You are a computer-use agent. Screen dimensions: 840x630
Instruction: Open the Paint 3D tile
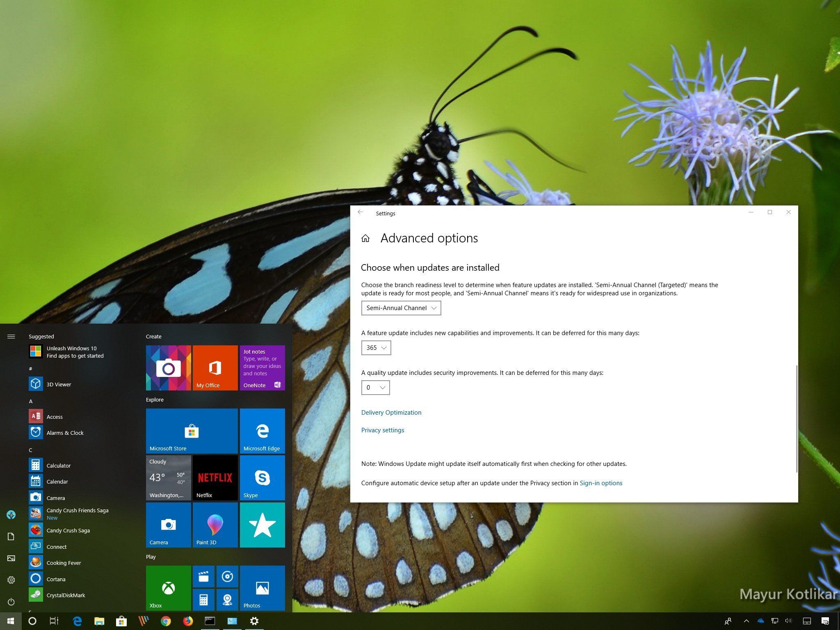(x=215, y=525)
